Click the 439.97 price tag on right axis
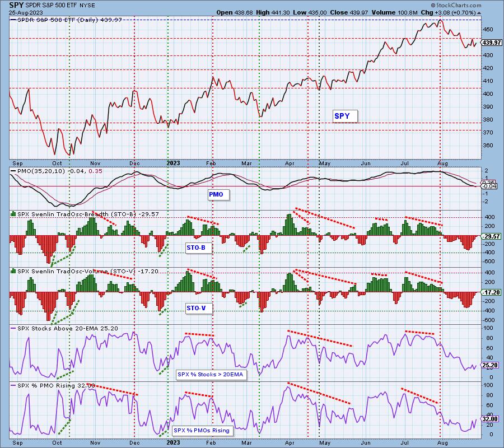504x448 pixels. click(492, 43)
